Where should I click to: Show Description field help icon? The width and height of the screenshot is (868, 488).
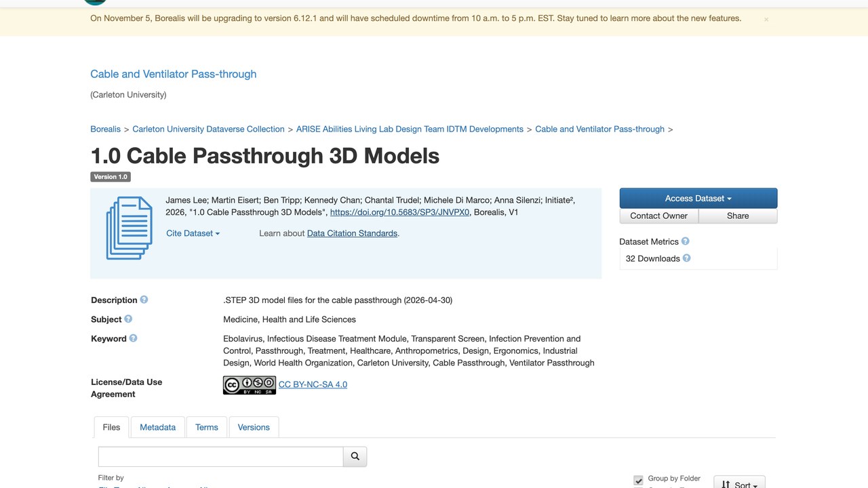[144, 300]
